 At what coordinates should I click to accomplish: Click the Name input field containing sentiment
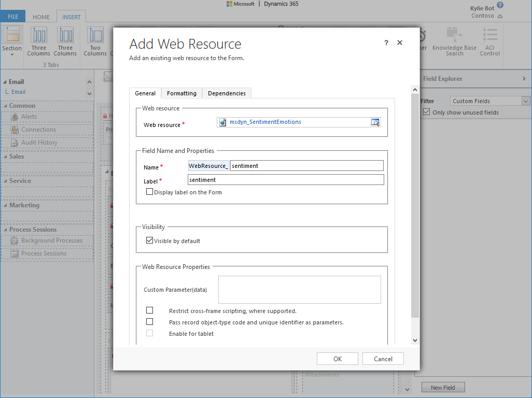pyautogui.click(x=307, y=166)
